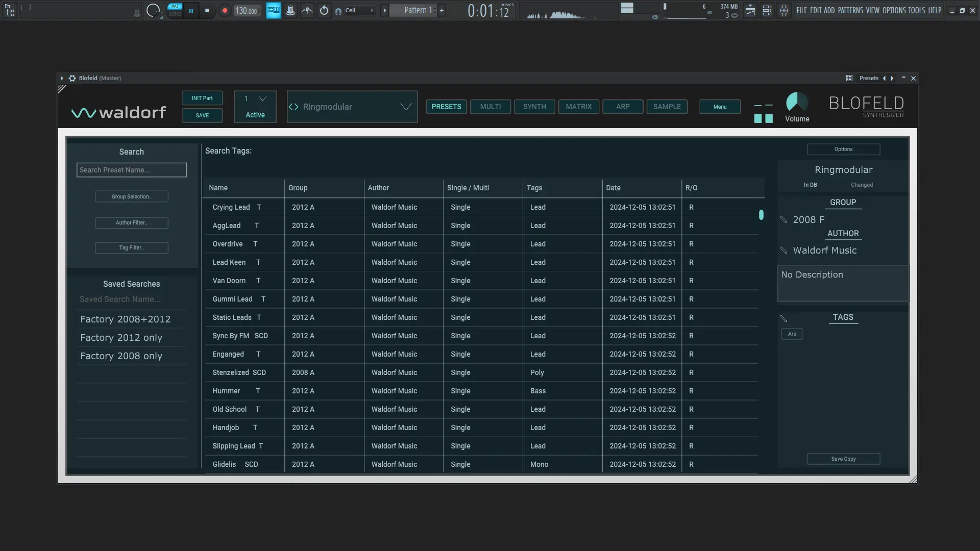
Task: Toggle the Active part switch
Action: pos(255,115)
